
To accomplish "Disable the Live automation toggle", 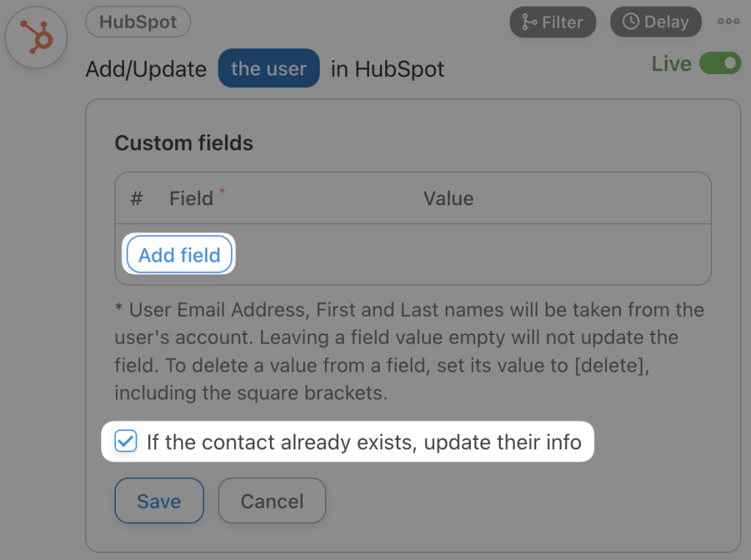I will 719,64.
